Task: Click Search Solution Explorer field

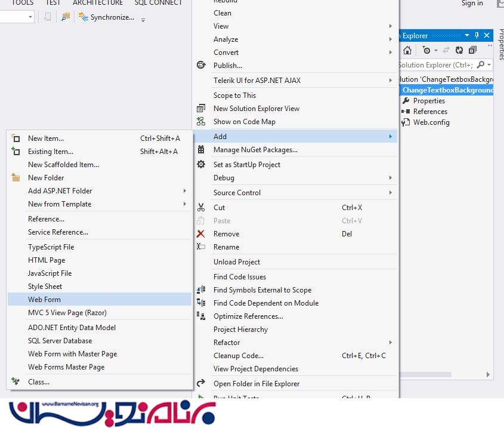Action: tap(436, 65)
